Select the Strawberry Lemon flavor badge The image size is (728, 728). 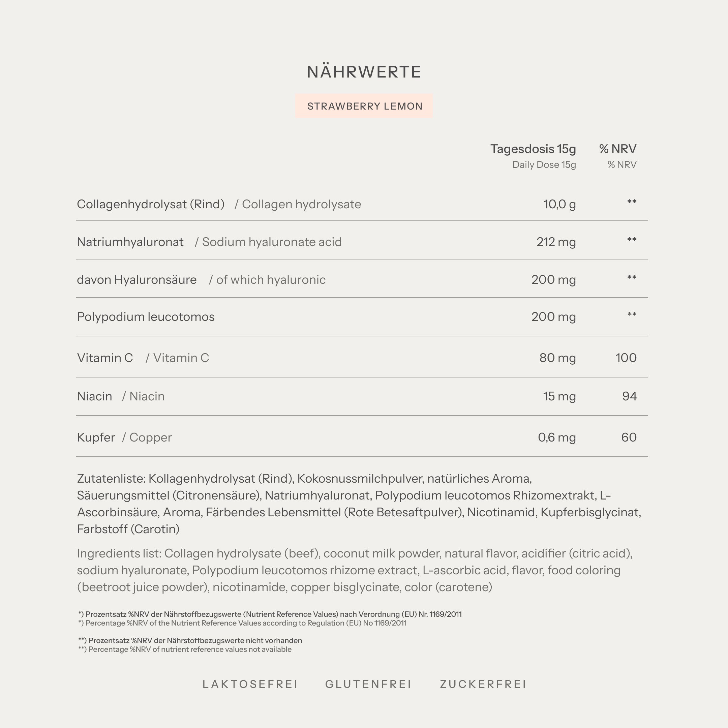(x=364, y=106)
